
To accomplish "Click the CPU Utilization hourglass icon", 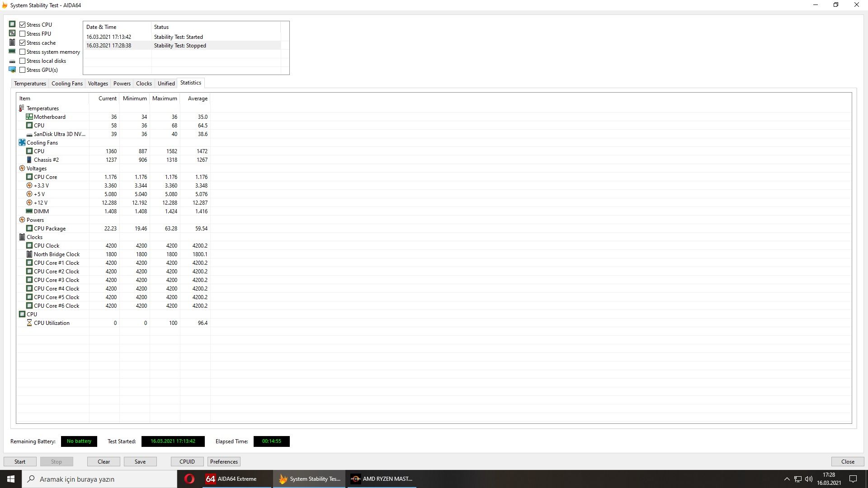I will (x=29, y=323).
